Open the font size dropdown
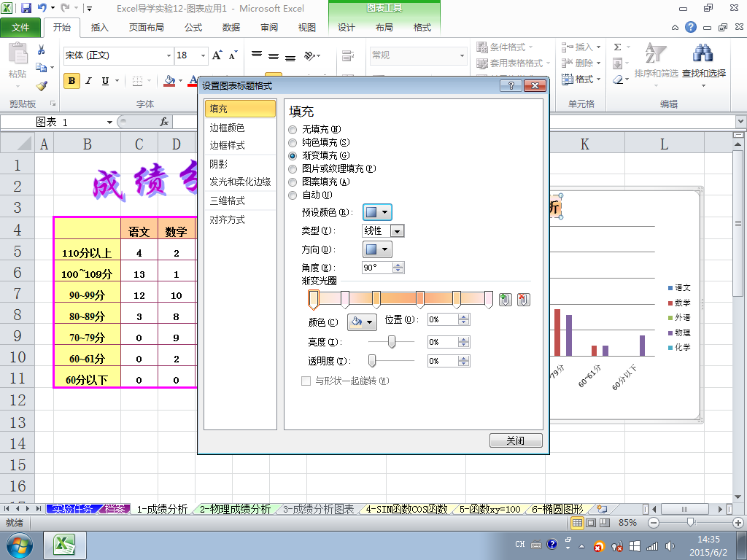The image size is (747, 560). tap(203, 55)
